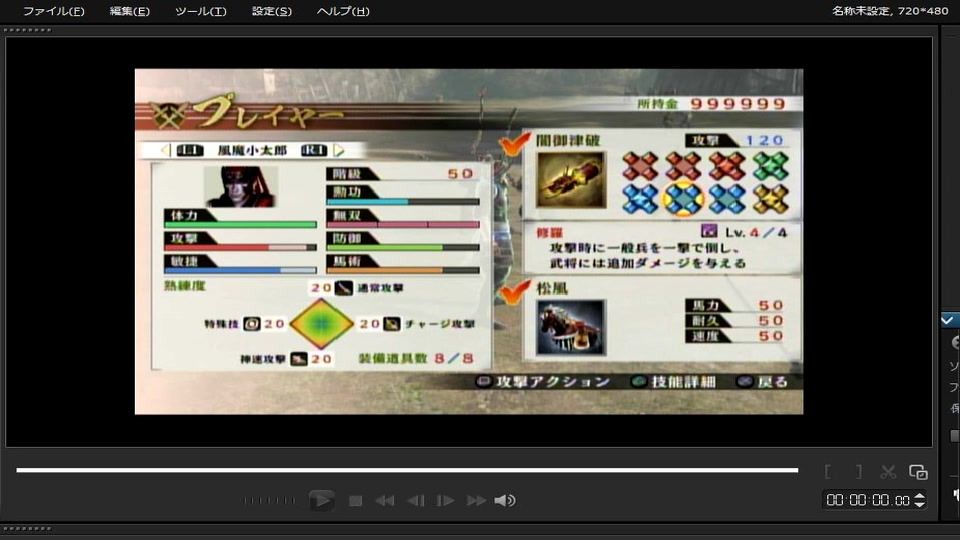The image size is (960, 540).
Task: Click the game footage in preview window
Action: 469,241
